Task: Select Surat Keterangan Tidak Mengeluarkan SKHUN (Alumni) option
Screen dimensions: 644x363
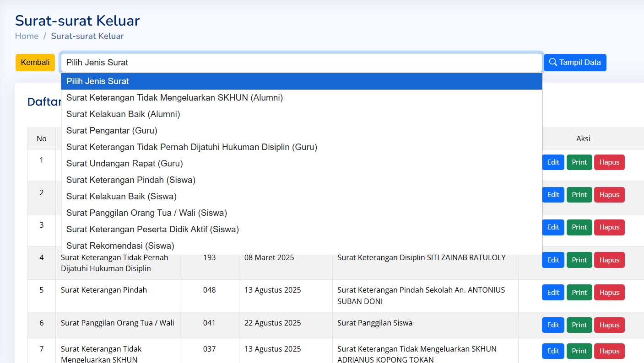Action: click(x=174, y=98)
